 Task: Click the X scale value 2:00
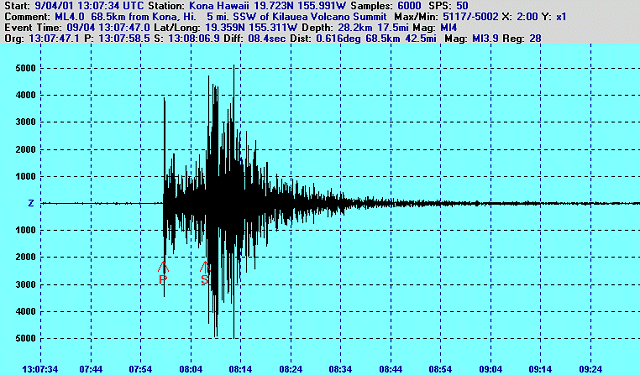pos(527,17)
